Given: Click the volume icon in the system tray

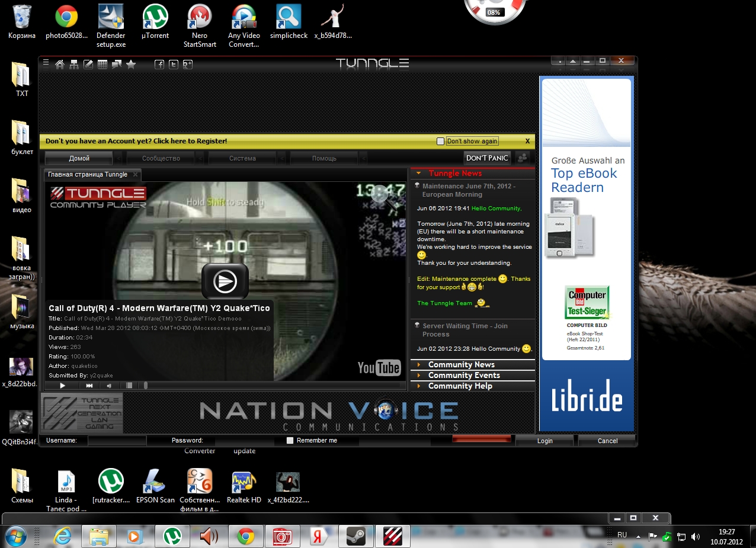Looking at the screenshot, I should (x=695, y=537).
